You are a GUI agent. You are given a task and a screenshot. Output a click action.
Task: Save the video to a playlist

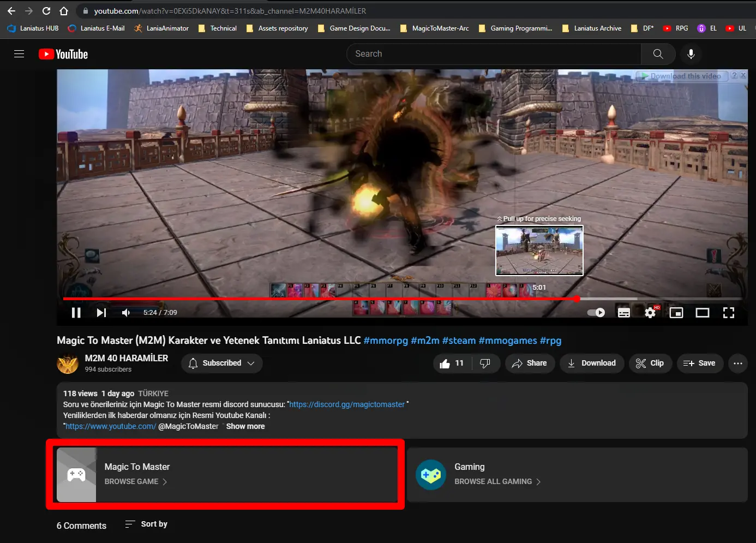[700, 363]
